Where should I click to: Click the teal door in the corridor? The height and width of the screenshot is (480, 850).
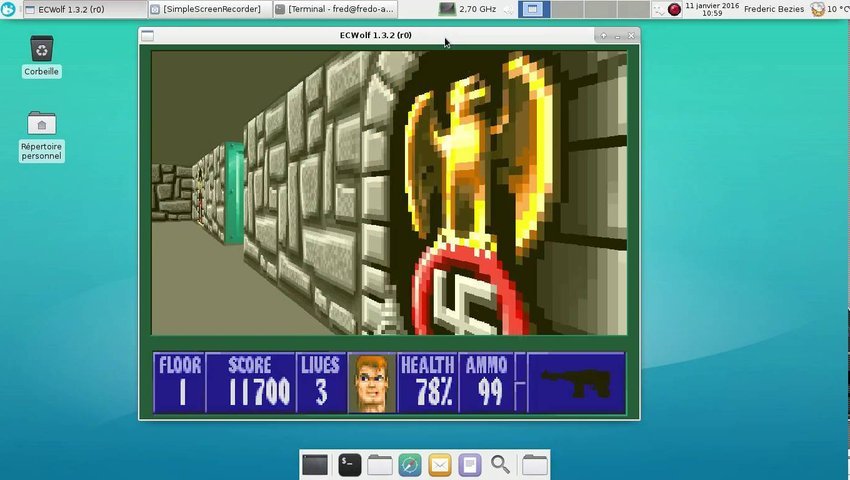(234, 193)
